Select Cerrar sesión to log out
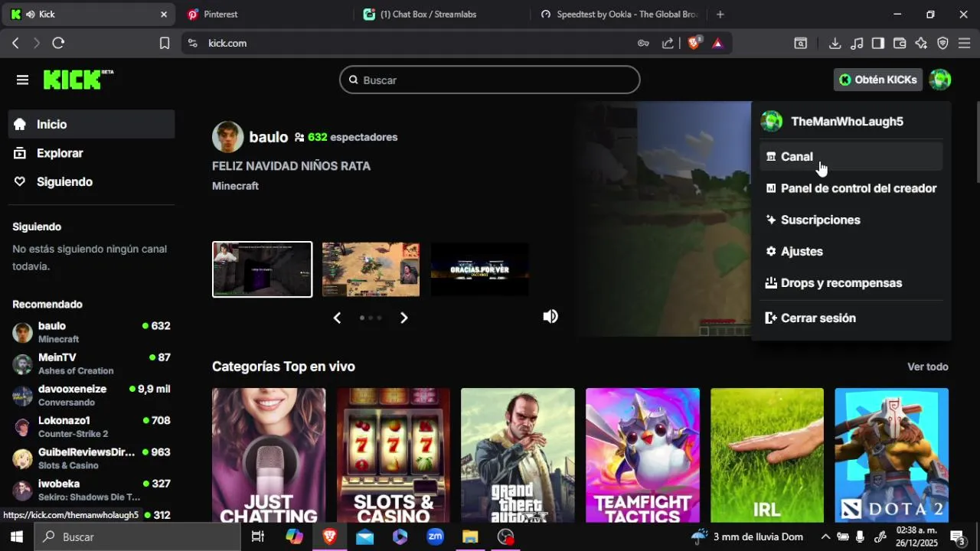Viewport: 980px width, 551px height. pos(851,318)
